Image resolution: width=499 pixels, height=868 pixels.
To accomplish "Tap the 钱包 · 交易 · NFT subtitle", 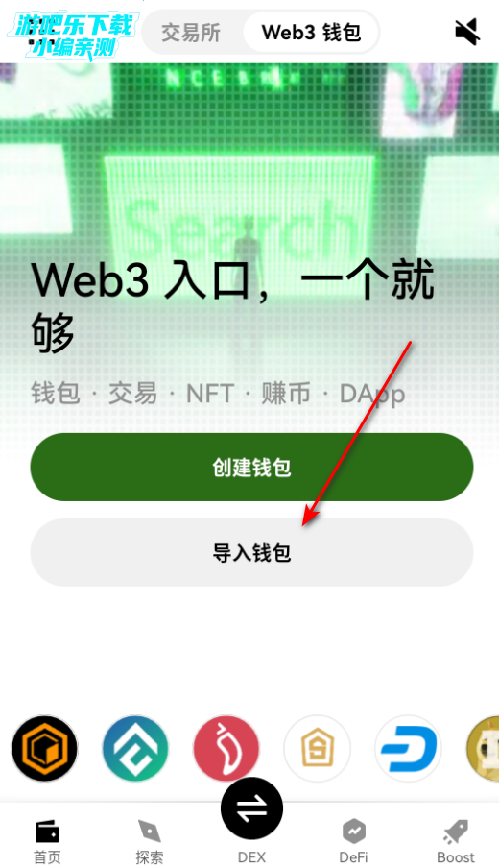I will coord(218,394).
